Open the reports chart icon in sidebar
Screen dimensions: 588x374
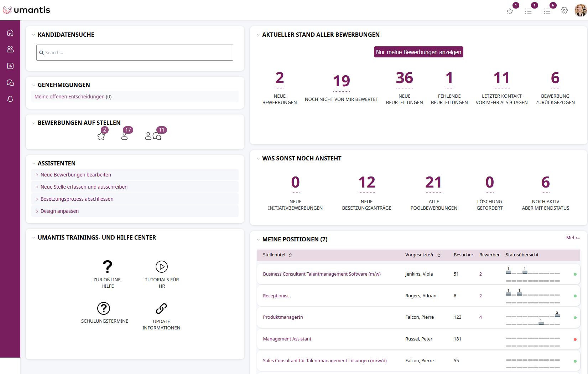click(10, 66)
